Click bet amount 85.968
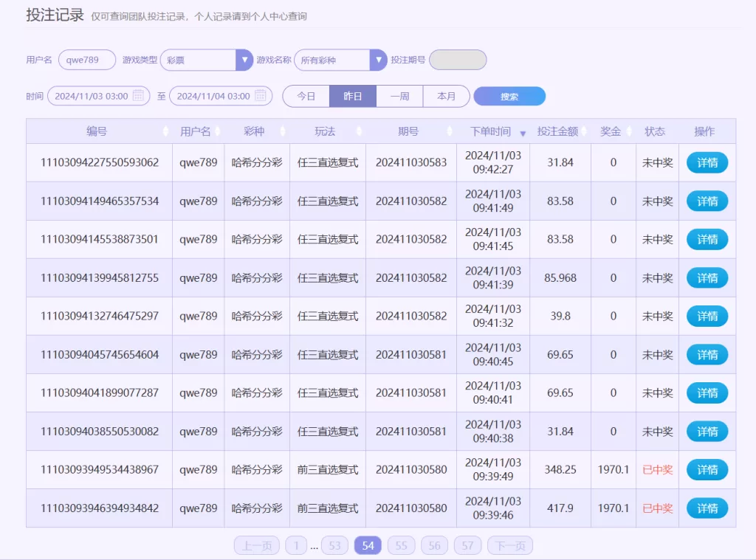Image resolution: width=756 pixels, height=560 pixels. 560,278
